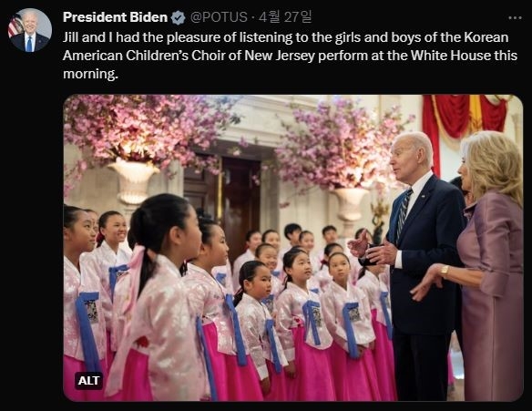
Task: Open the 4월 27일 timestamp permalink
Action: click(x=284, y=17)
